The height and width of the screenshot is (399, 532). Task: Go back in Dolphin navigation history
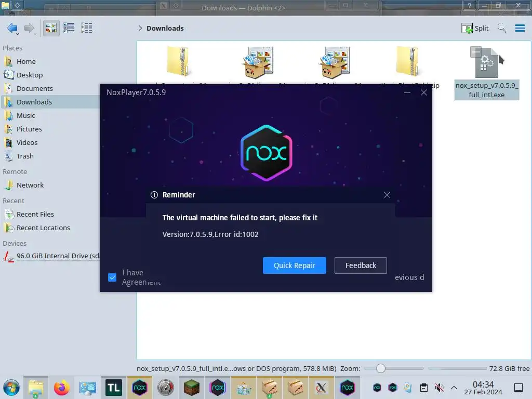(x=12, y=28)
